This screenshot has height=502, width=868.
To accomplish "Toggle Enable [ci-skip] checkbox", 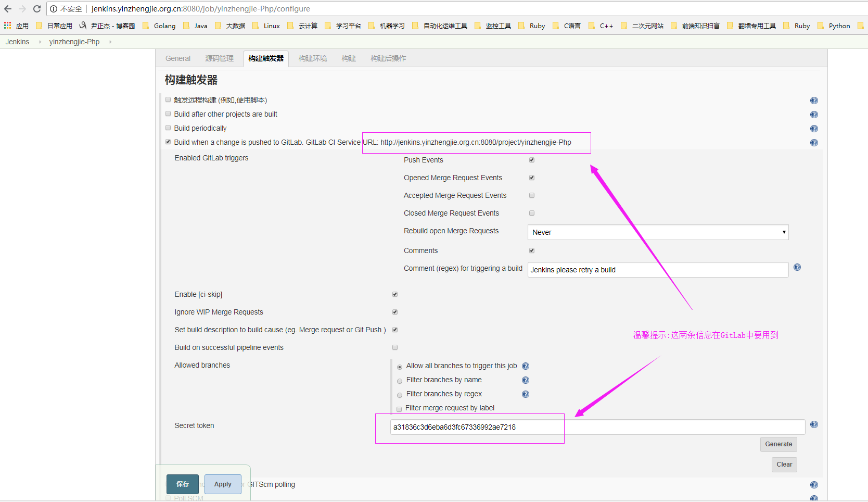I will click(395, 294).
